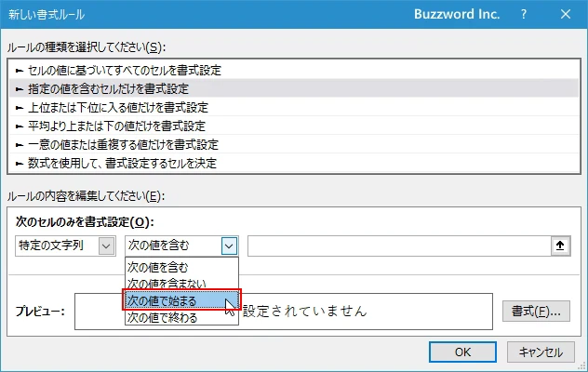This screenshot has width=588, height=372.
Task: Confirm with the OK button
Action: pyautogui.click(x=462, y=352)
